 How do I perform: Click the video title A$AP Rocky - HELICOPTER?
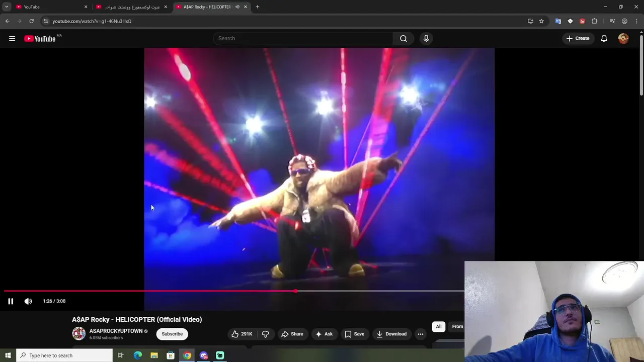pos(137,319)
